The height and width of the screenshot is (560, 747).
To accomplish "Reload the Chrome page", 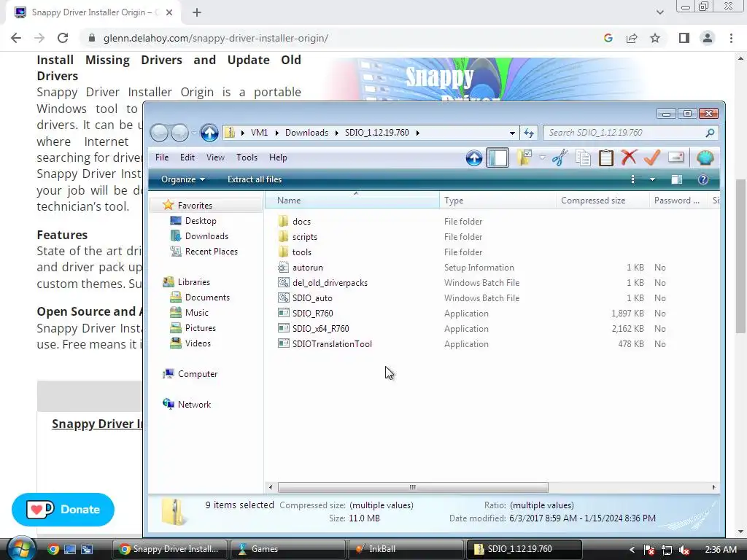I will (63, 38).
